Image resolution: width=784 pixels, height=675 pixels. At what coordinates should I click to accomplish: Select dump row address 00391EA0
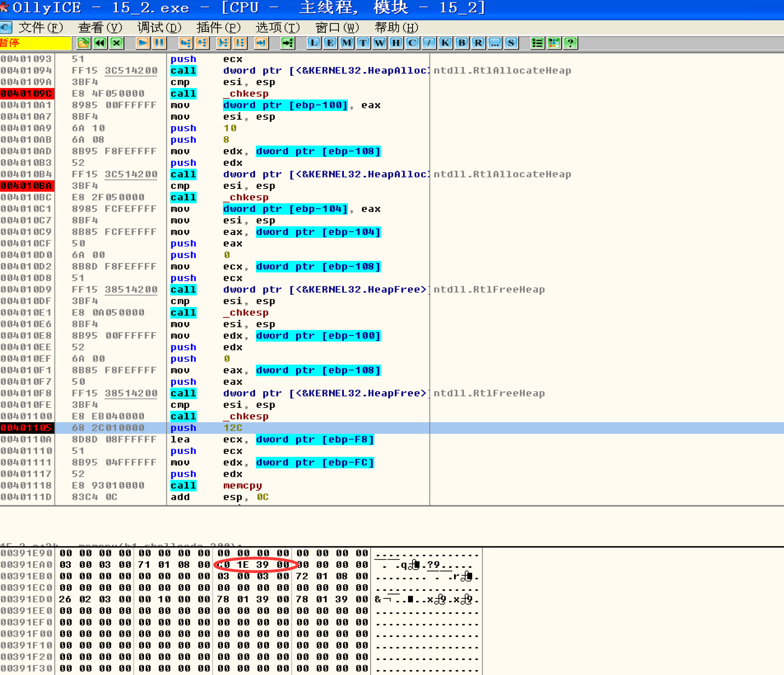(x=27, y=565)
